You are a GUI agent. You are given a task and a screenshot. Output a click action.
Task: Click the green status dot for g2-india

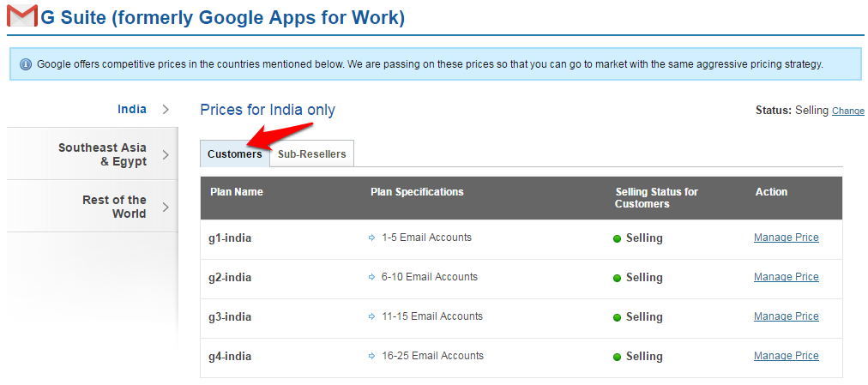coord(618,278)
